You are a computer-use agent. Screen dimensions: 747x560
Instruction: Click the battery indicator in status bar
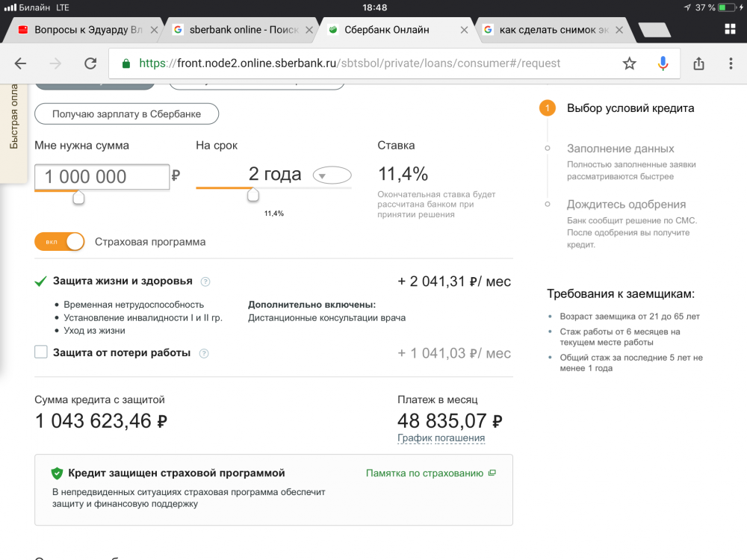click(728, 7)
